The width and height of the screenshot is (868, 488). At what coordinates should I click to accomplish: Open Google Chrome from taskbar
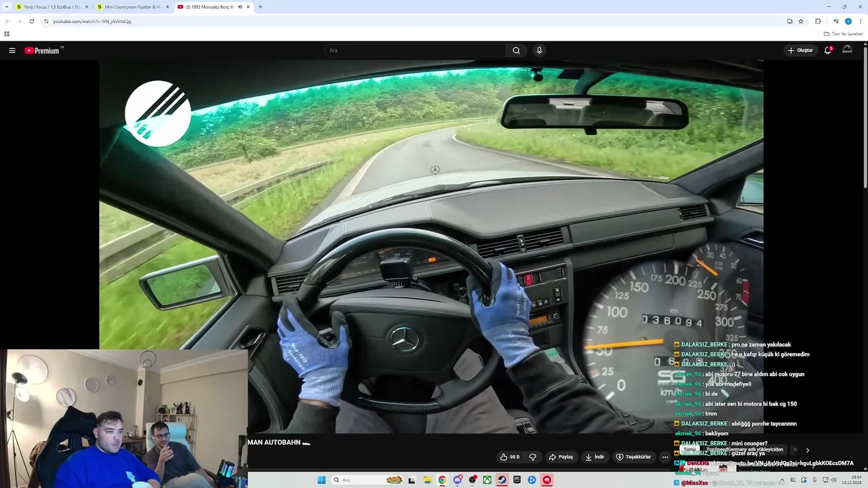click(x=442, y=480)
